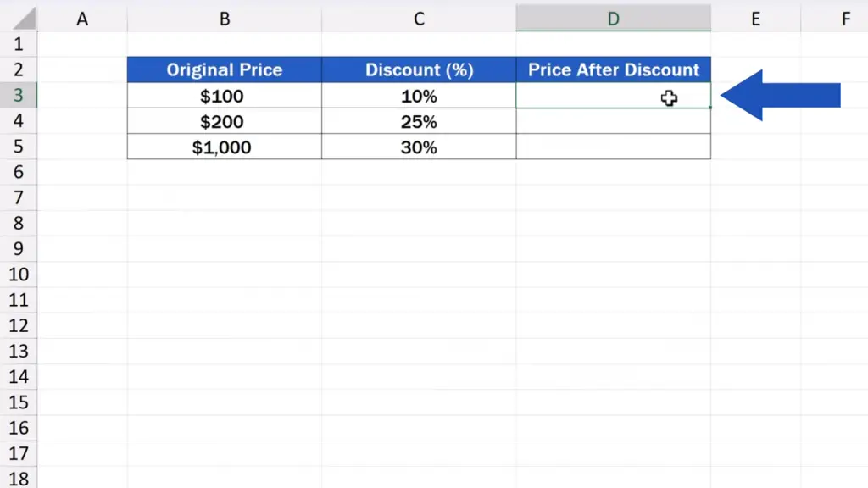This screenshot has width=868, height=488.
Task: Select row 18 header
Action: coord(19,479)
